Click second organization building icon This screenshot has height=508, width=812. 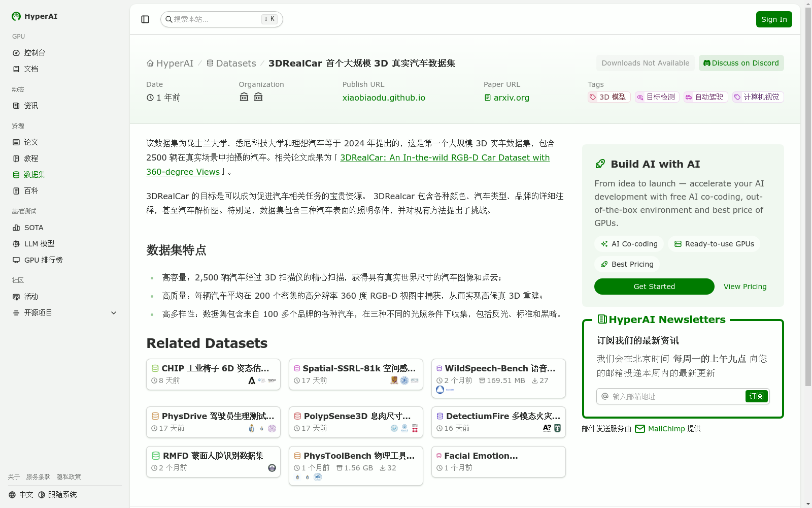(x=258, y=97)
